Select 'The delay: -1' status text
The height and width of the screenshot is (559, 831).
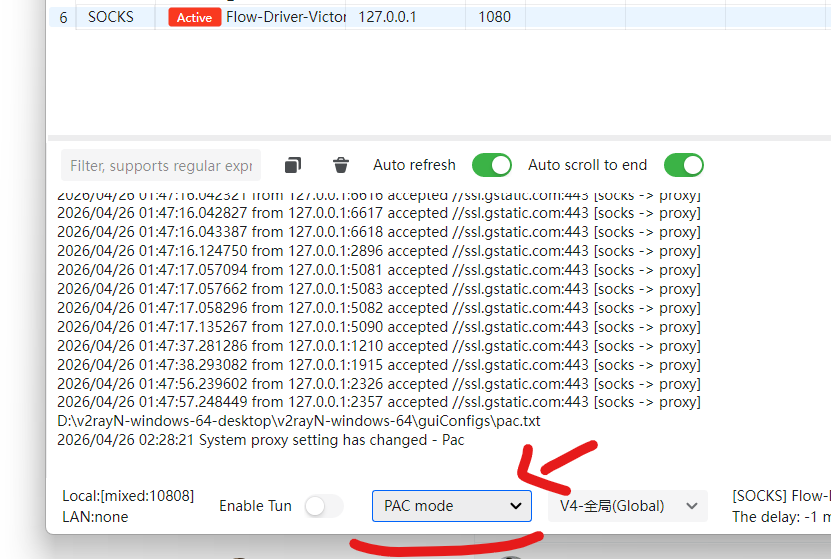[781, 517]
